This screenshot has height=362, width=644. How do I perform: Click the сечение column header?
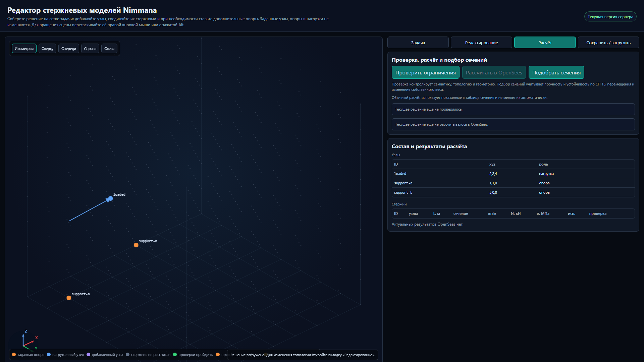click(461, 214)
